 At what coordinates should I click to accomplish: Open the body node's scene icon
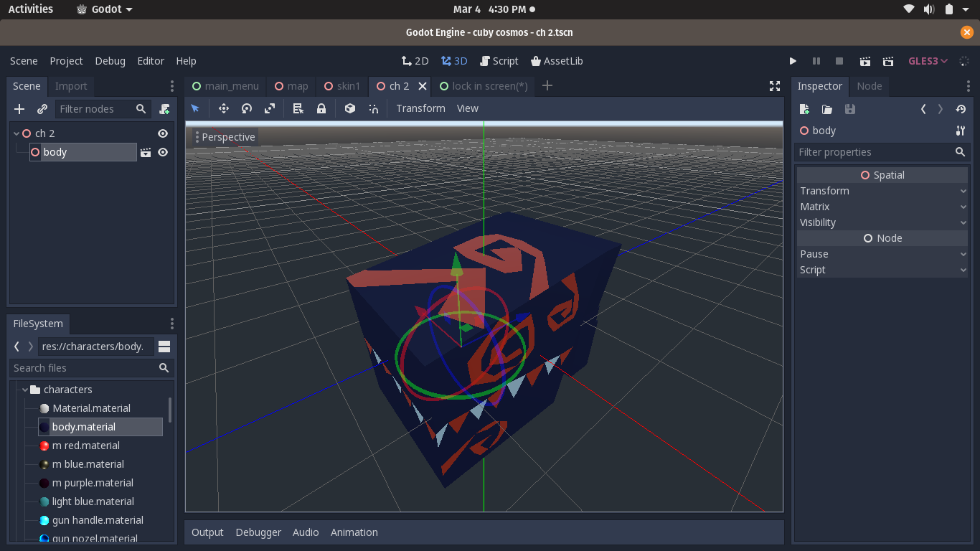[x=146, y=152]
